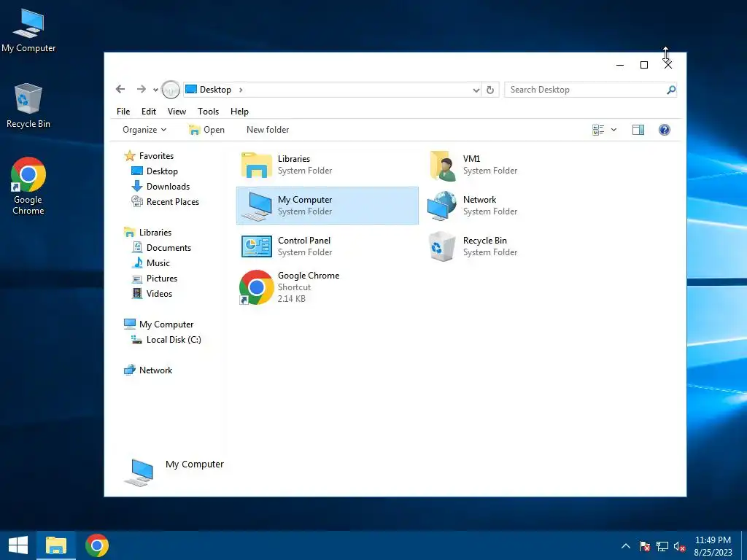
Task: Select the Recycle Bin icon in file list
Action: pos(441,246)
